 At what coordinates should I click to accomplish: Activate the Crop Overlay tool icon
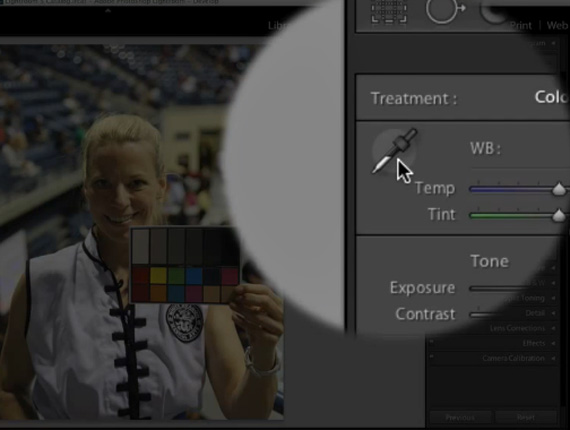pyautogui.click(x=389, y=11)
